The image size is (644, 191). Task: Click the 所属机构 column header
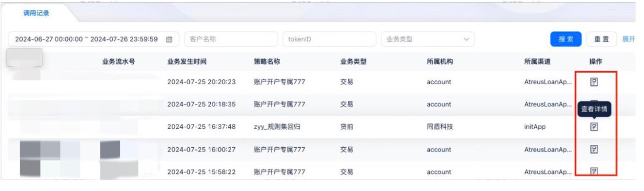pyautogui.click(x=440, y=62)
